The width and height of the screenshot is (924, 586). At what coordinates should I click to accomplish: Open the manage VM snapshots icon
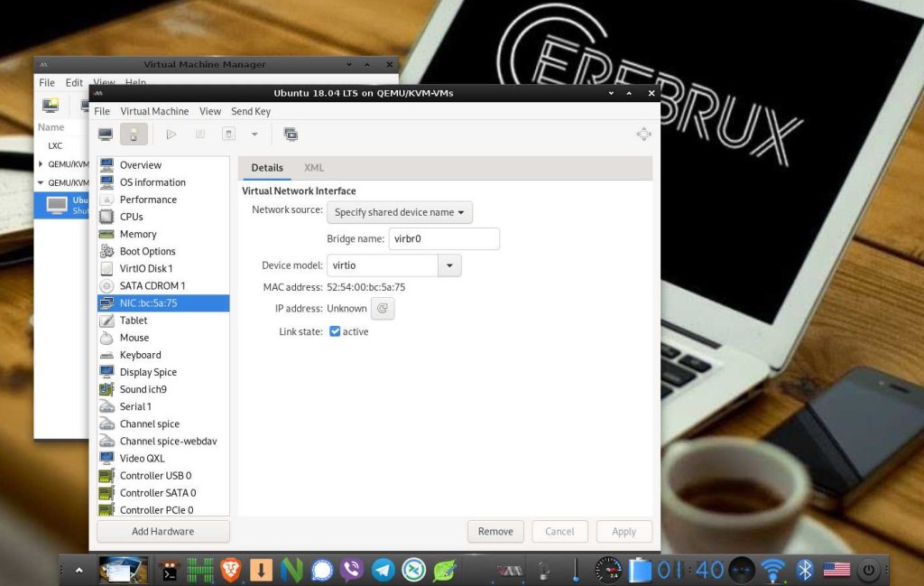tap(291, 135)
